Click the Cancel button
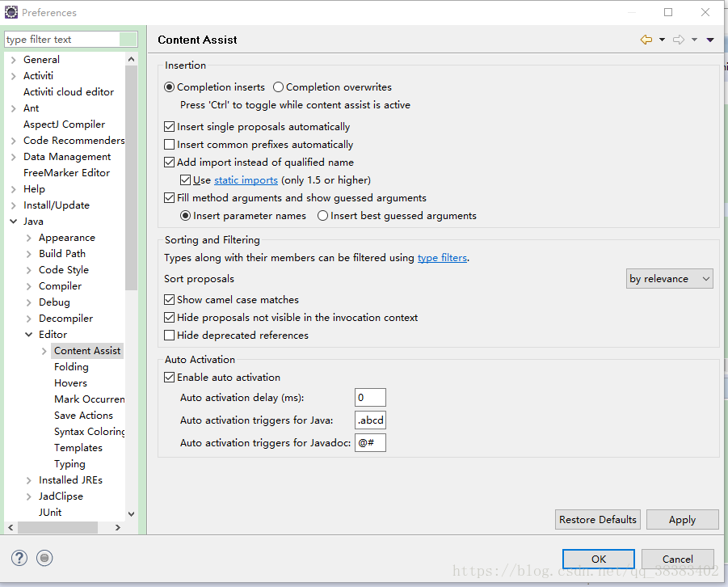 (x=678, y=560)
